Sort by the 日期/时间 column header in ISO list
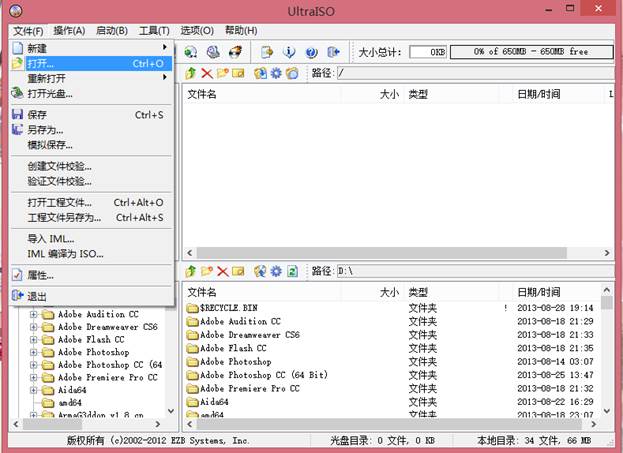 click(x=540, y=94)
